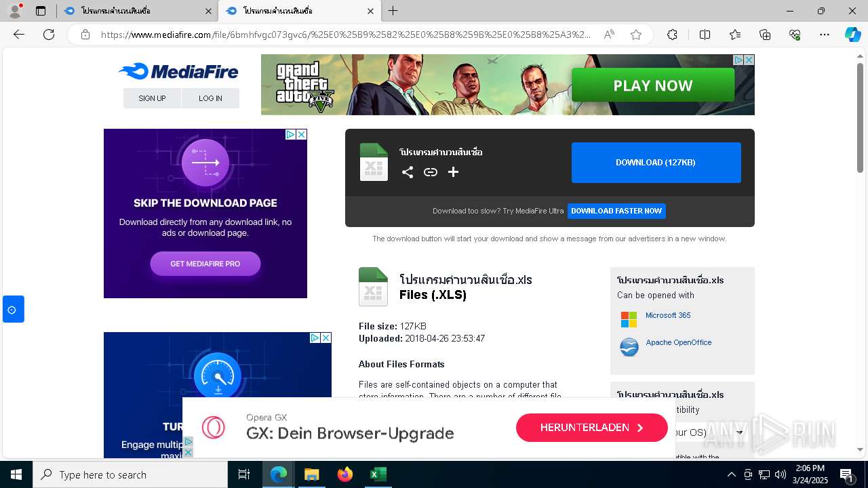The image size is (868, 488).
Task: Click the plus add-to-account icon
Action: (454, 172)
